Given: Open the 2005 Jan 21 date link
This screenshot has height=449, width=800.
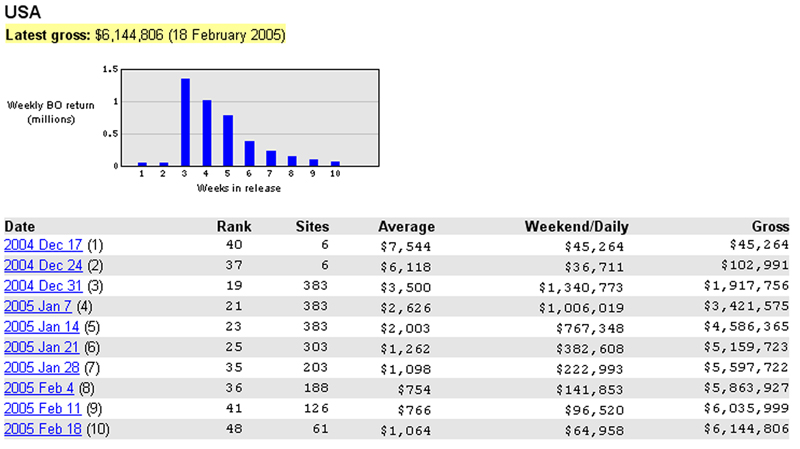Looking at the screenshot, I should tap(41, 347).
